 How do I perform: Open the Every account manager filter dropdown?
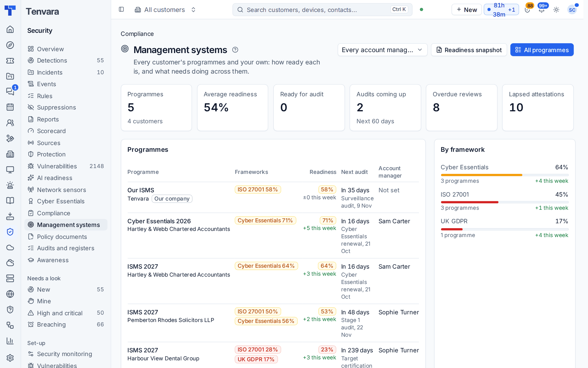click(x=383, y=50)
